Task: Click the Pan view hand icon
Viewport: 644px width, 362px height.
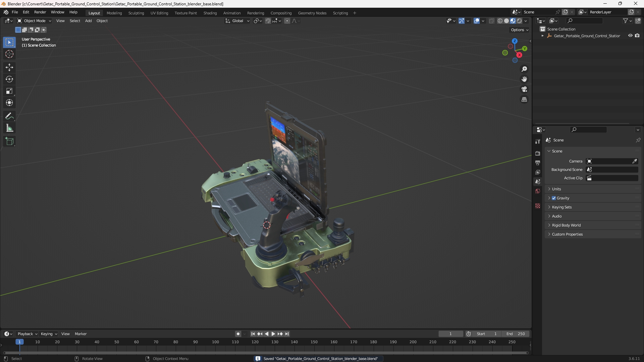Action: tap(524, 79)
